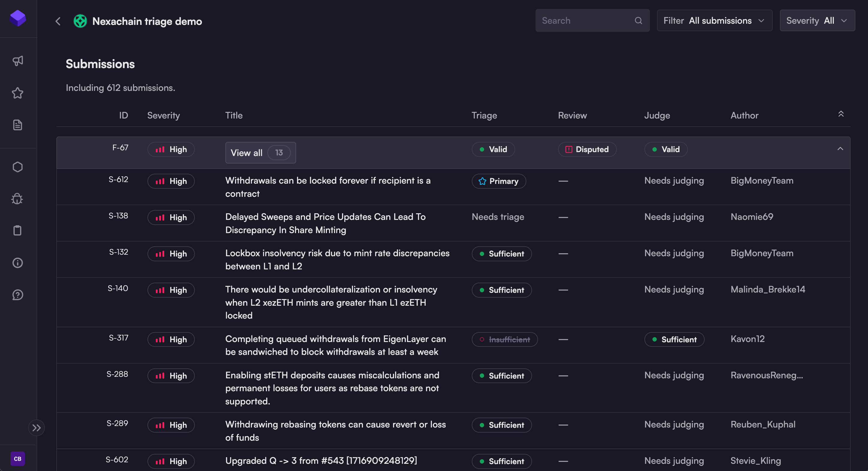The image size is (868, 471).
Task: Open the Severity All dropdown
Action: (817, 21)
